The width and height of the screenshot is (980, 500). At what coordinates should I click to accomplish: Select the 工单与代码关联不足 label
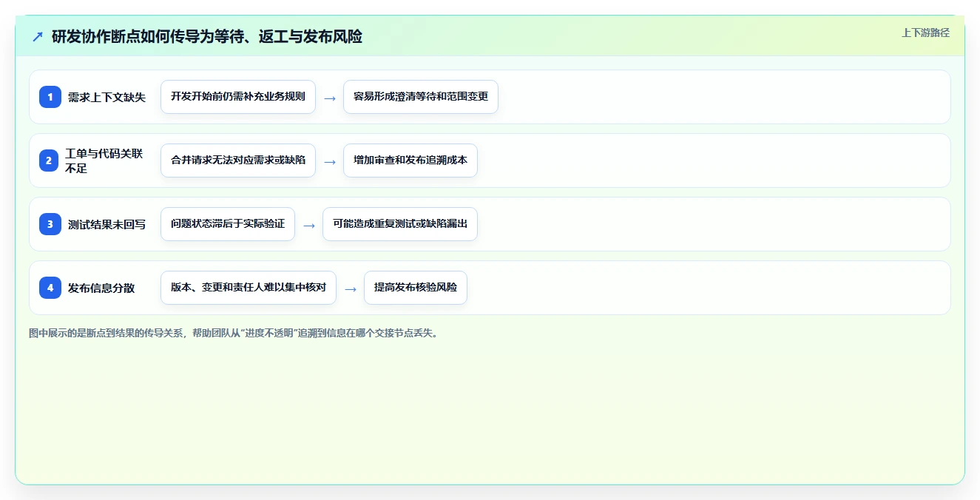104,161
